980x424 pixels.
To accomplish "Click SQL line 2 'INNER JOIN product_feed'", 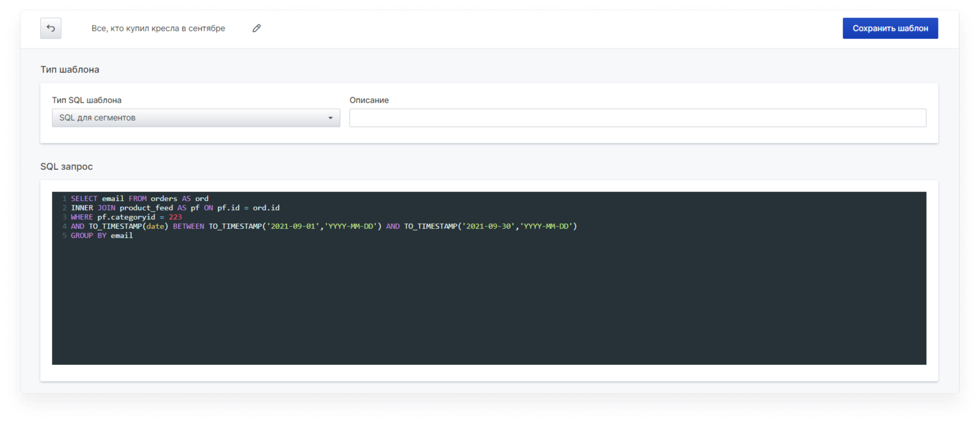I will (x=175, y=208).
